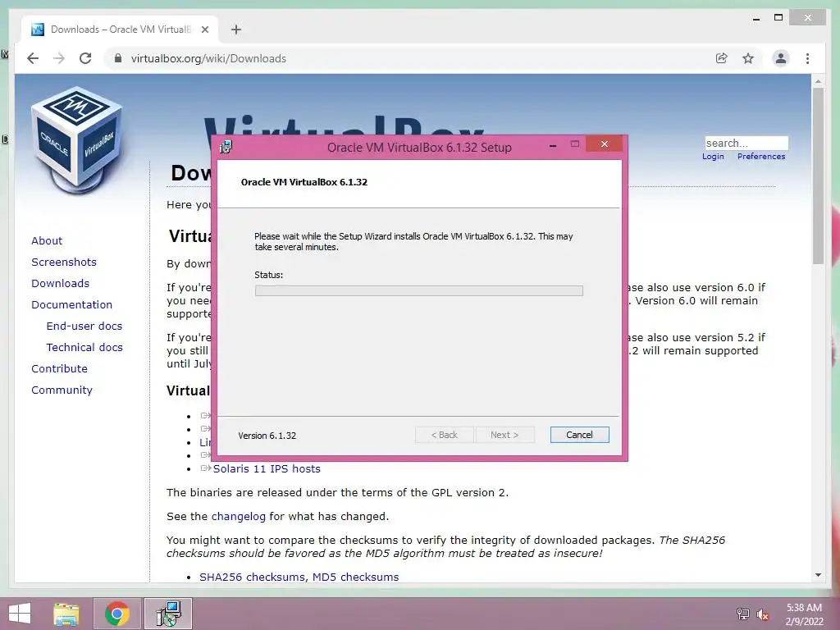Bookmark this page with the star icon
Image resolution: width=840 pixels, height=630 pixels.
748,58
